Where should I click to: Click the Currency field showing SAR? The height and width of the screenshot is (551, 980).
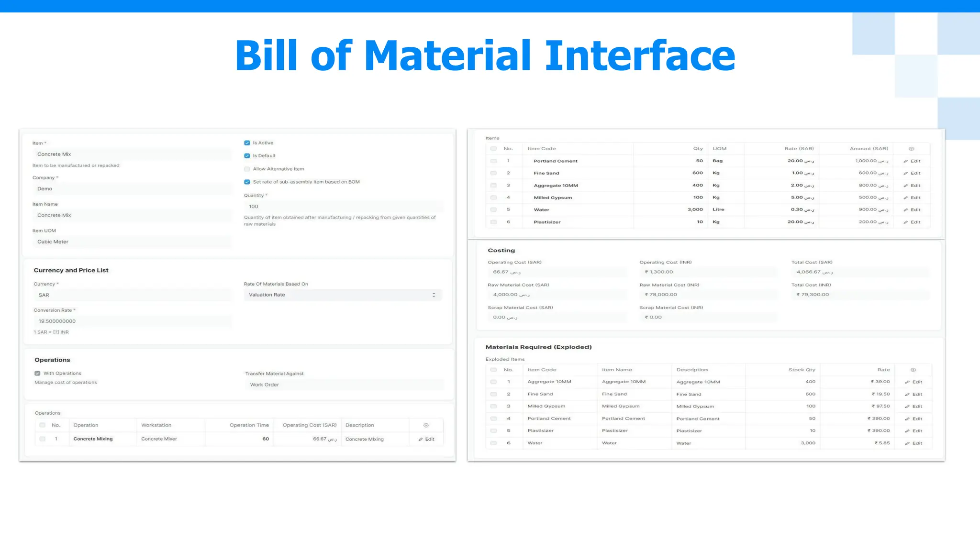133,295
